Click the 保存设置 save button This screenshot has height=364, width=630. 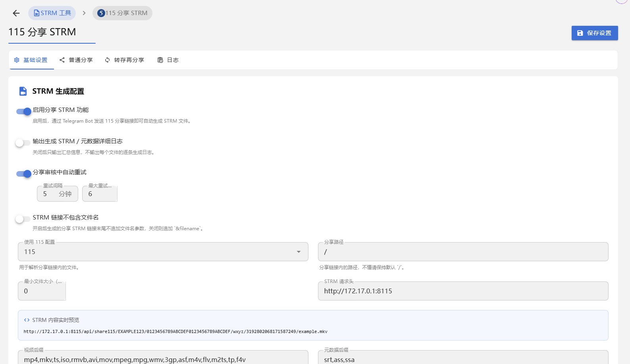point(595,33)
